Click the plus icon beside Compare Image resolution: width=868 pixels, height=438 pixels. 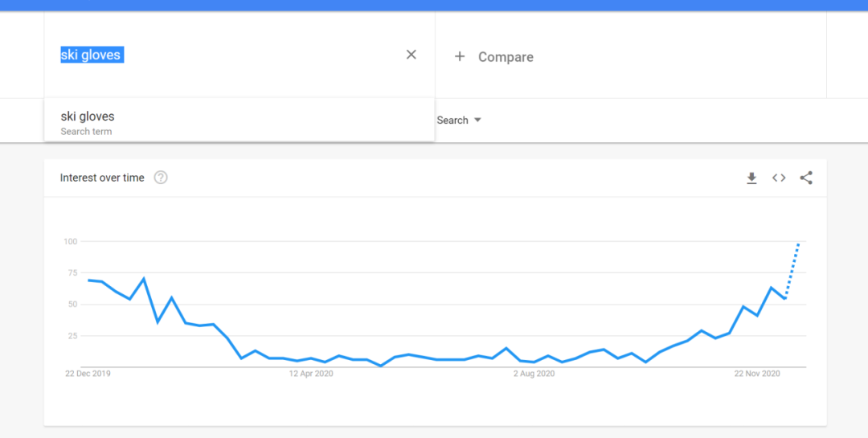460,56
